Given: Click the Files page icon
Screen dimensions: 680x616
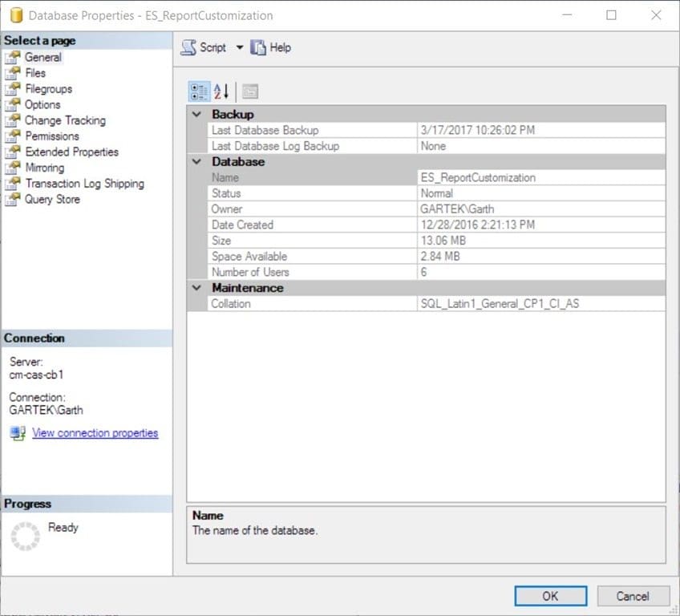Looking at the screenshot, I should [13, 73].
